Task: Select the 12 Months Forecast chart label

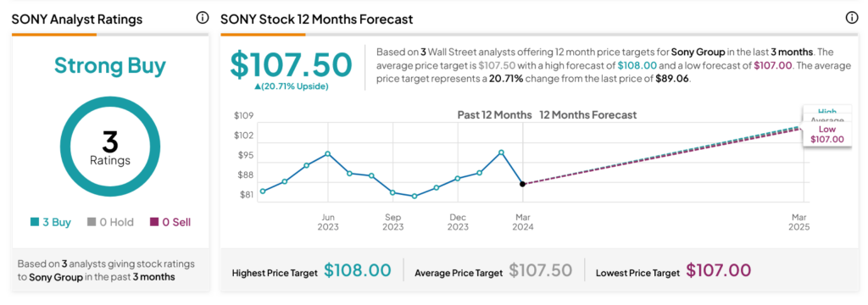Action: tap(588, 115)
